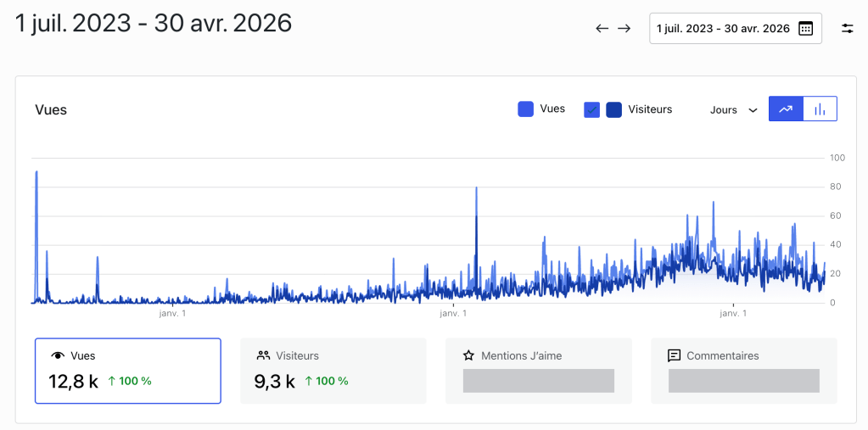Uncheck the Visiteurs checkbox in legend
This screenshot has height=430, width=868.
591,110
